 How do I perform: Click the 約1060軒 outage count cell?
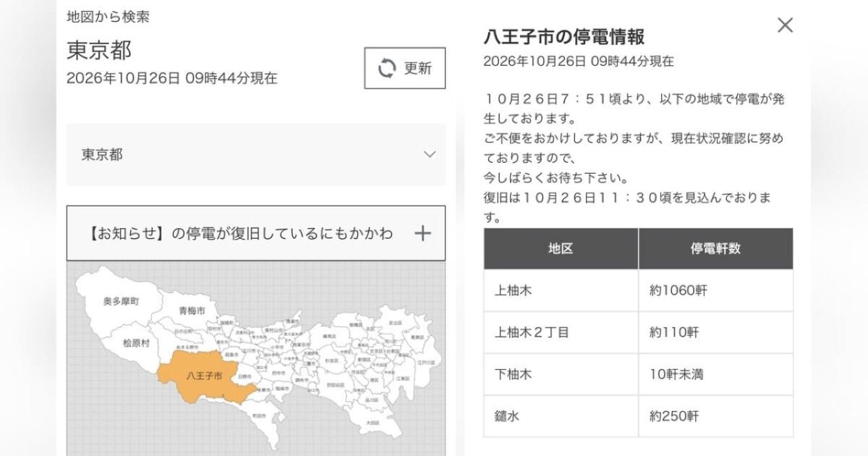(715, 290)
